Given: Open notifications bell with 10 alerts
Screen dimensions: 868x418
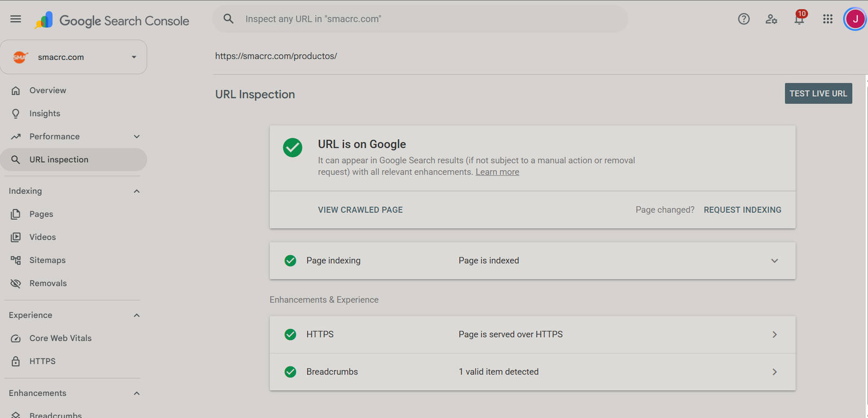Looking at the screenshot, I should tap(800, 18).
